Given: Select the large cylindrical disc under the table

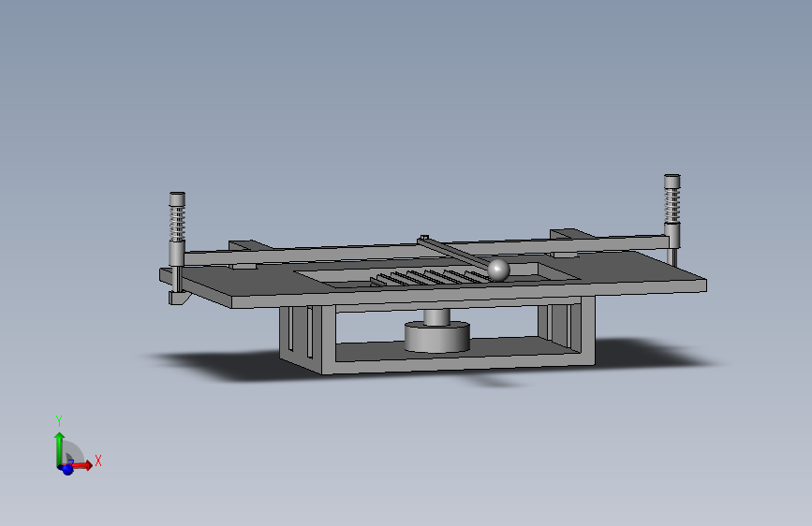Looking at the screenshot, I should pyautogui.click(x=437, y=337).
